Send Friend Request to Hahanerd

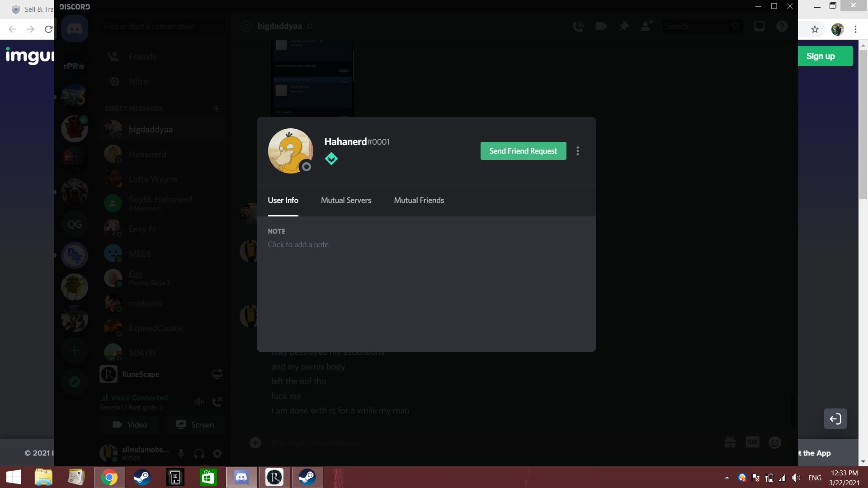pyautogui.click(x=523, y=151)
